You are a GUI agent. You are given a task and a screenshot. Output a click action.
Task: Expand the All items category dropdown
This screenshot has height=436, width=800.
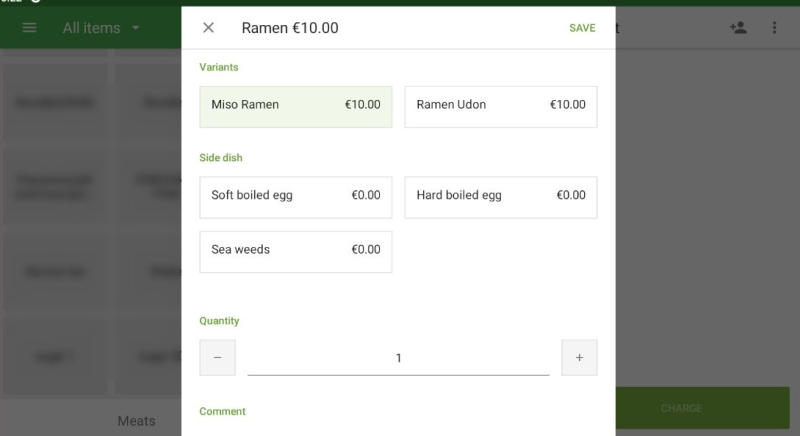102,28
